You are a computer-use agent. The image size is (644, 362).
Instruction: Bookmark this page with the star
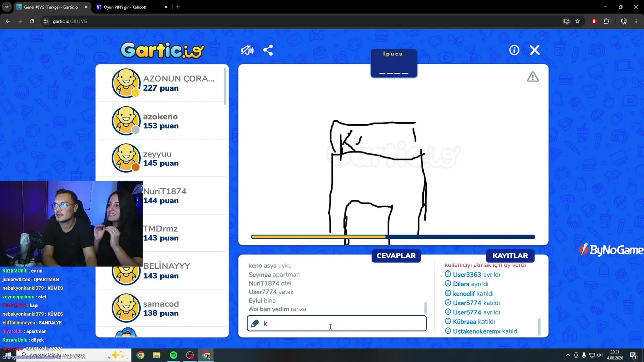point(577,21)
